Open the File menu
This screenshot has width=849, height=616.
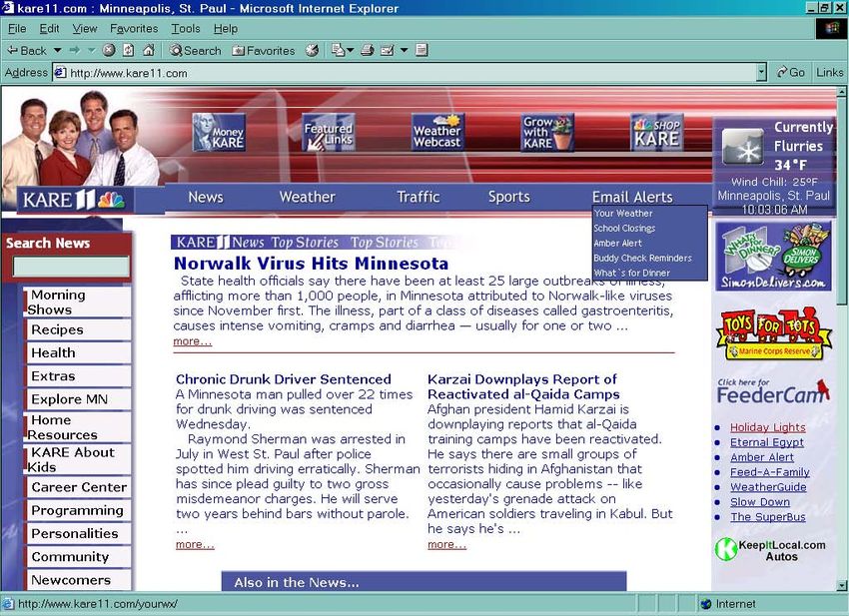tap(17, 29)
